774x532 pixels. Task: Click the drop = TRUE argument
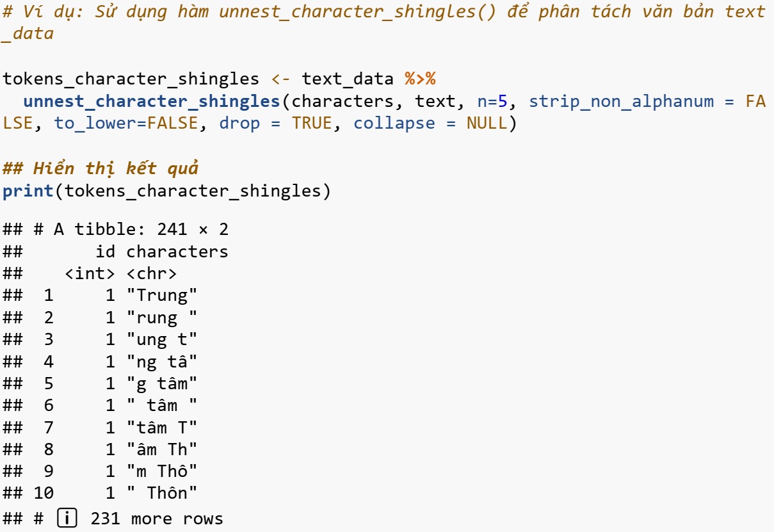tap(275, 123)
